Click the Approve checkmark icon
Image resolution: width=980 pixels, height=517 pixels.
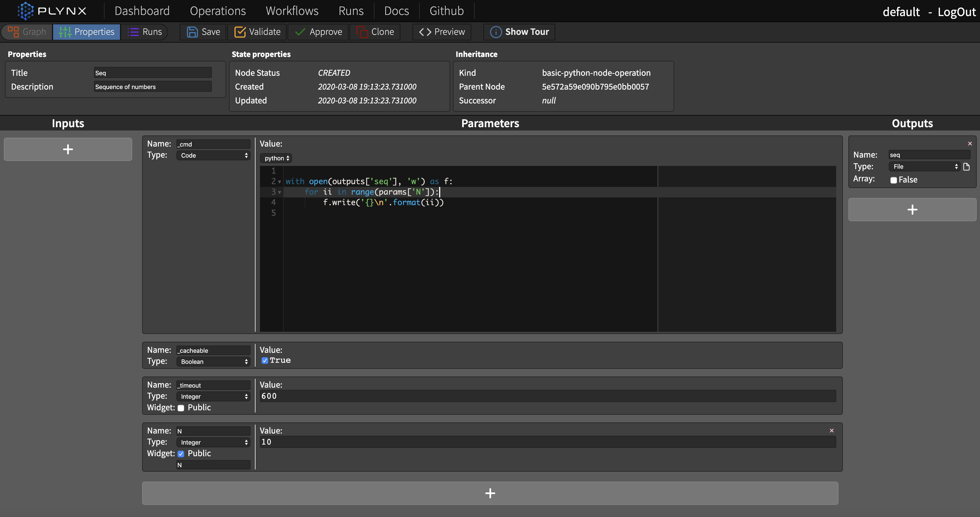coord(300,32)
